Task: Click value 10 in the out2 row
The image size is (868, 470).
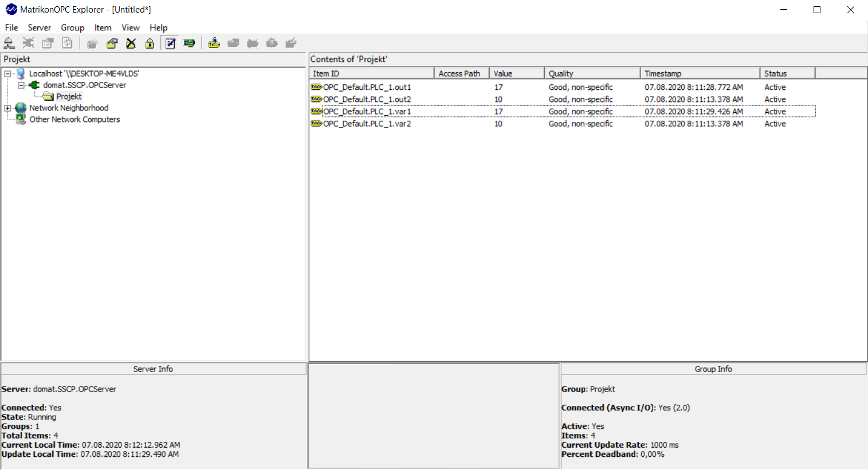Action: point(498,99)
